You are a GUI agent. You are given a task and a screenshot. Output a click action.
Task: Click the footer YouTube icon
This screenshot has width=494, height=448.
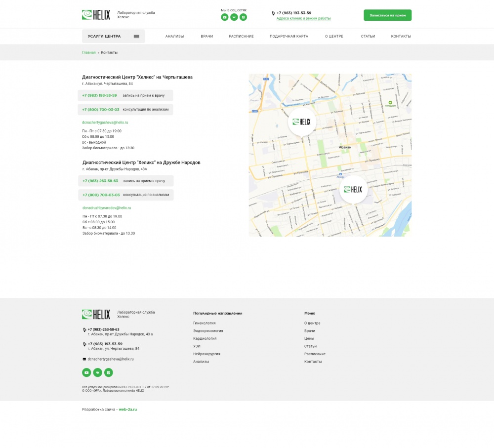[86, 372]
